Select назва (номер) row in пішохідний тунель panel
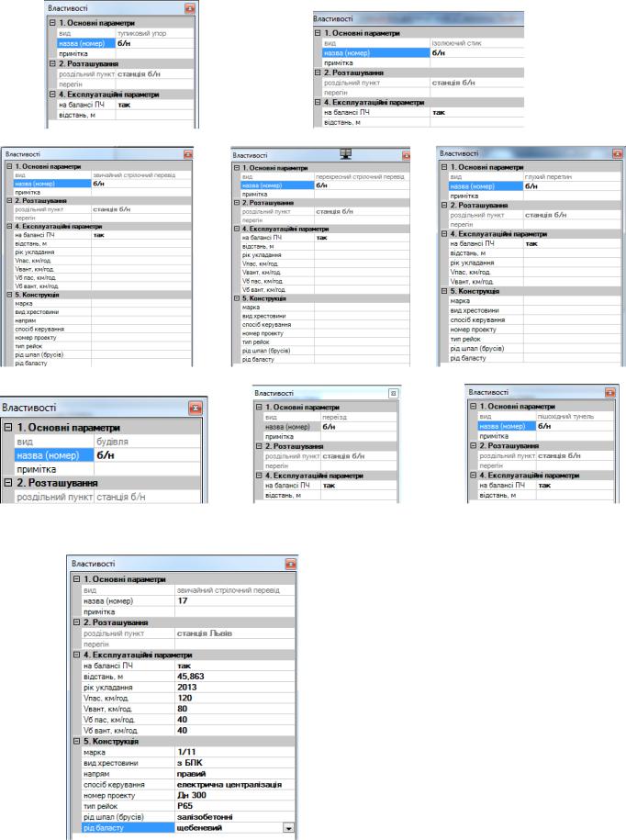Screen dimensions: 626x840 [x=545, y=427]
